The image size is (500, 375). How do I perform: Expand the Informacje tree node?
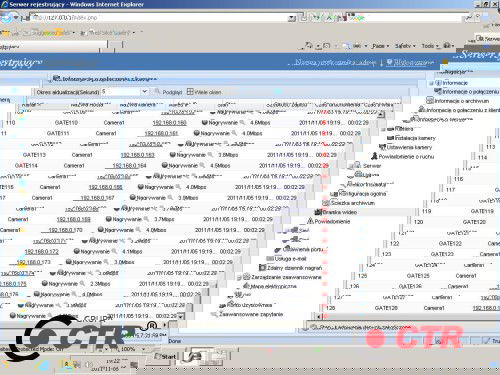pos(431,83)
